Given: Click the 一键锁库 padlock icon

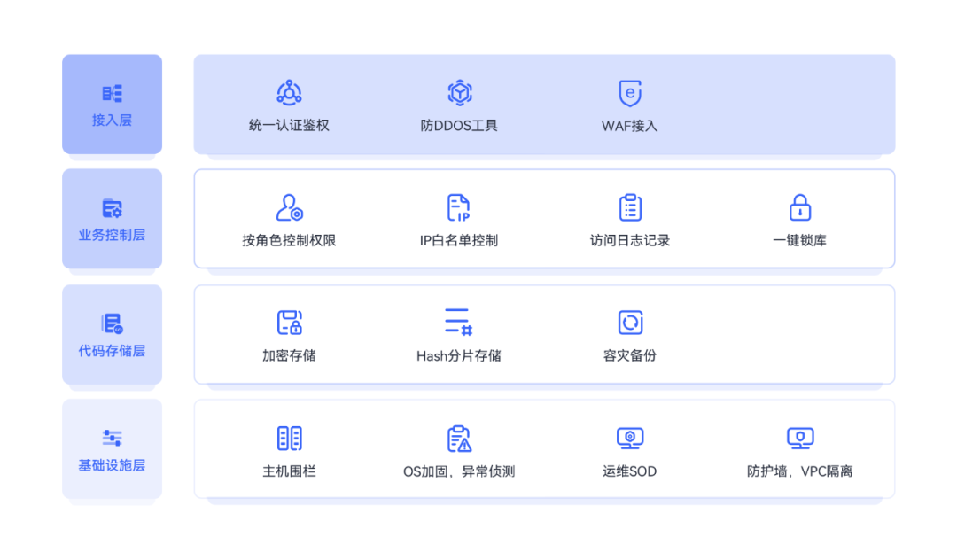Looking at the screenshot, I should click(799, 206).
